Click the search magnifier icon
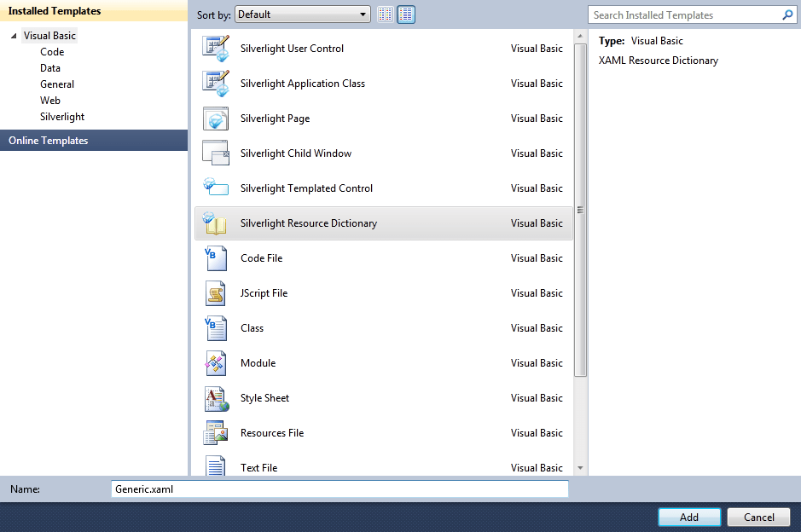 point(786,14)
